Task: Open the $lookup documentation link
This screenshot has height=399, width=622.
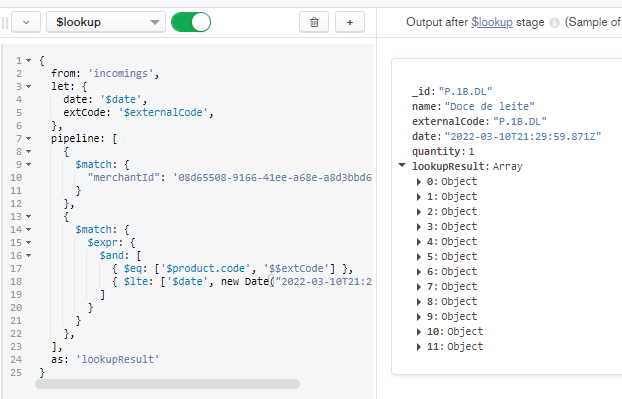Action: tap(491, 22)
